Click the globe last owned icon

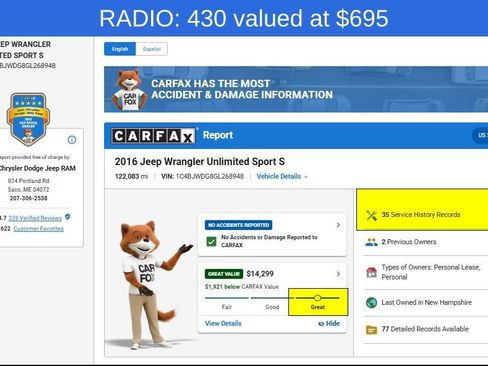[x=371, y=303]
